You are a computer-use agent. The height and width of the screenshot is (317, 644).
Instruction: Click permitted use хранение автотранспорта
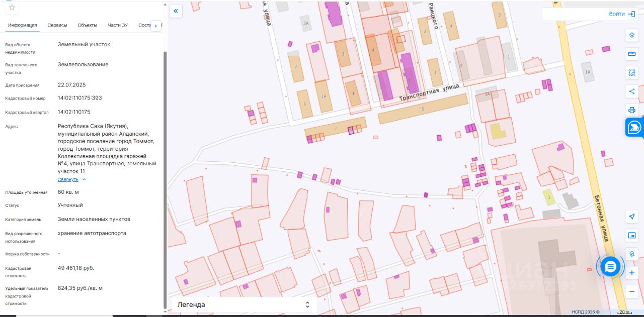92,233
